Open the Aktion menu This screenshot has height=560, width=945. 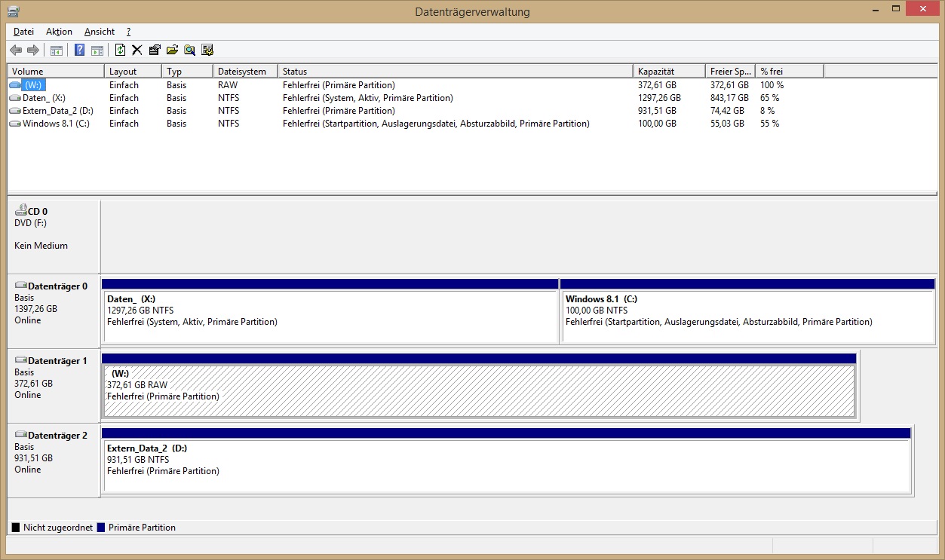(59, 32)
